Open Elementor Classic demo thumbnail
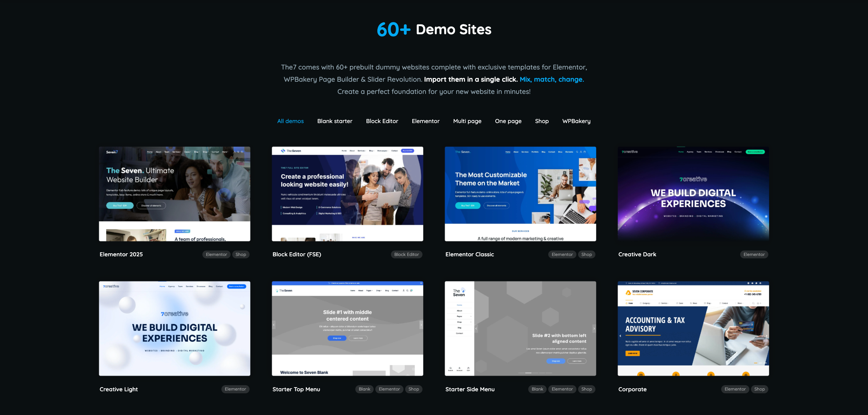868x415 pixels. (x=520, y=194)
